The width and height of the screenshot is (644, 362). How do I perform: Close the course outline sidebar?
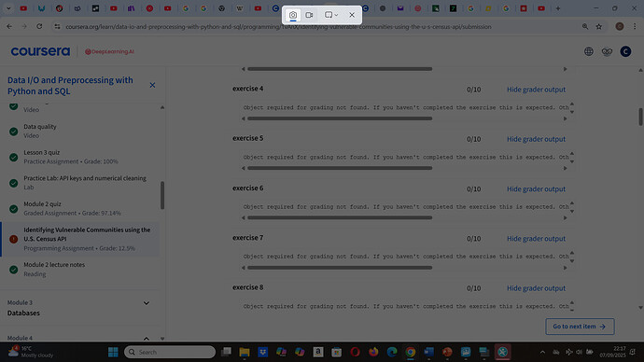coord(152,85)
